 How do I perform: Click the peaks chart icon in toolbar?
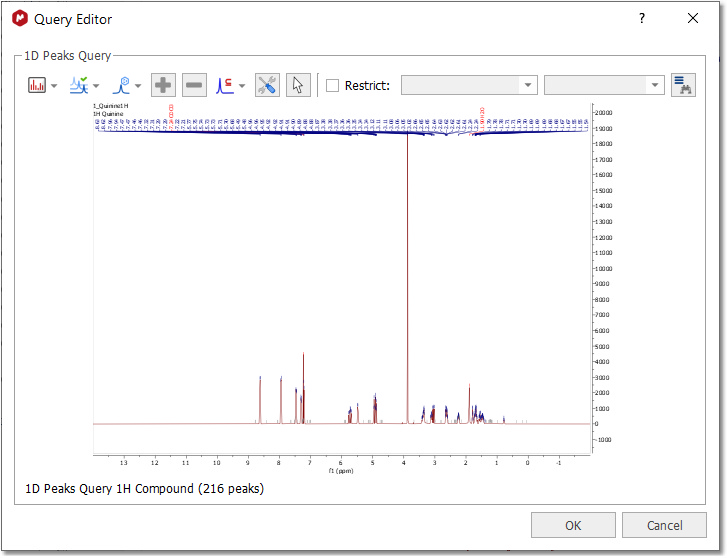click(37, 85)
